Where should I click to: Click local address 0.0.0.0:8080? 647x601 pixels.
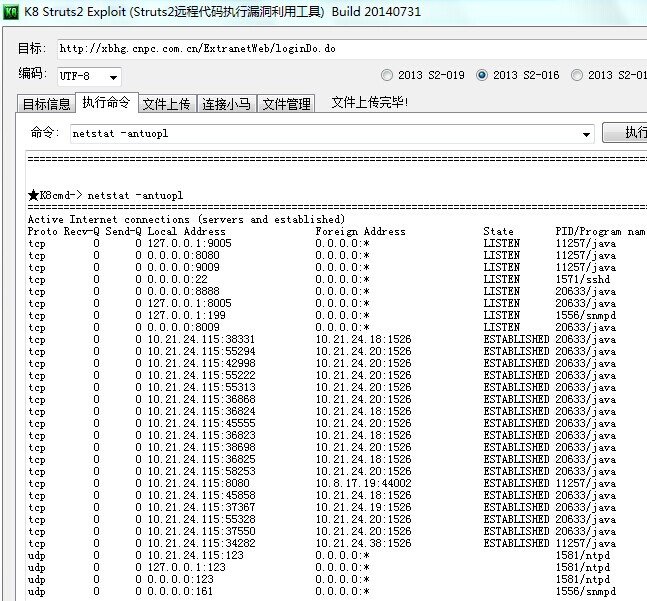click(183, 255)
